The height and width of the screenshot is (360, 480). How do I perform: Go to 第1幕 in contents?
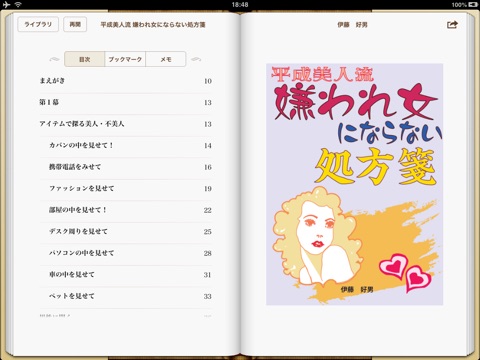tap(126, 102)
